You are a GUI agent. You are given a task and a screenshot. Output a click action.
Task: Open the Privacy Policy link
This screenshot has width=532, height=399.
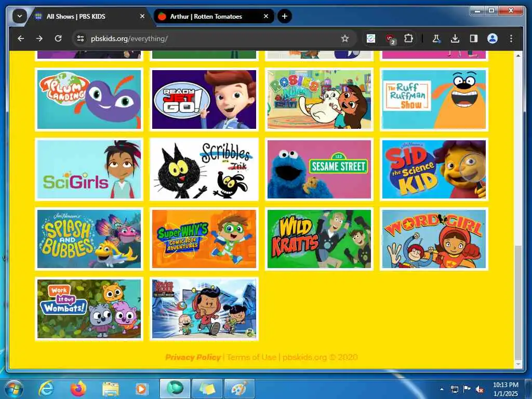click(193, 357)
